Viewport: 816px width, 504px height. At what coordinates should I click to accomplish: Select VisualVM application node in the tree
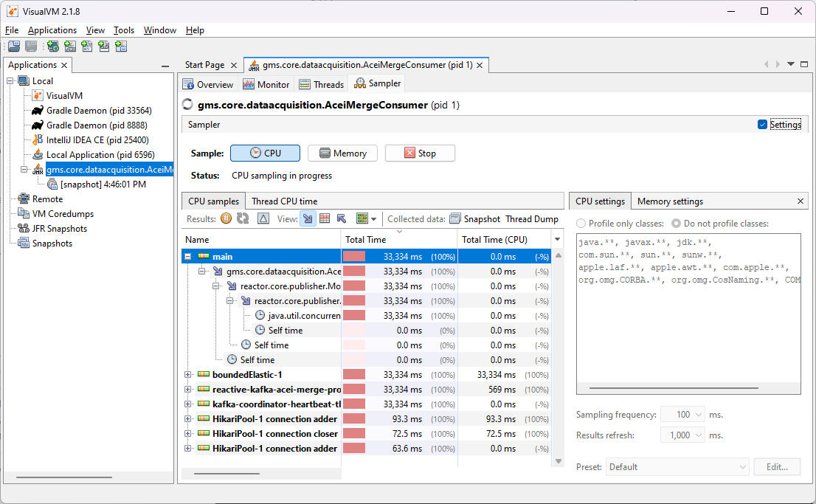click(64, 96)
